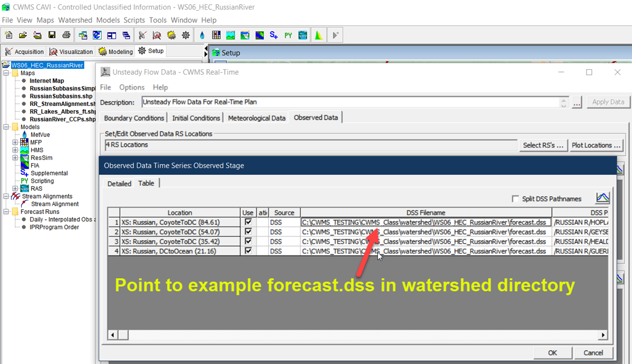Click the ellipsis button beside Description

[577, 103]
